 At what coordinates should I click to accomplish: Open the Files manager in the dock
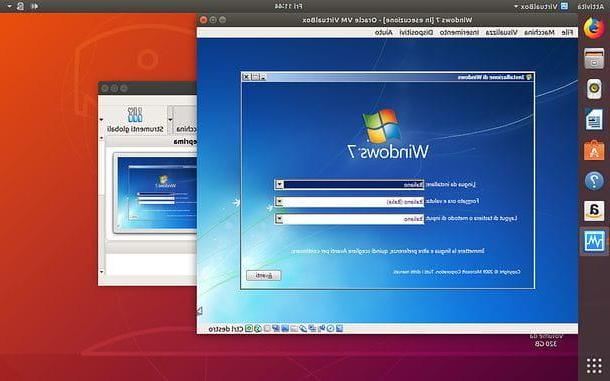(594, 59)
